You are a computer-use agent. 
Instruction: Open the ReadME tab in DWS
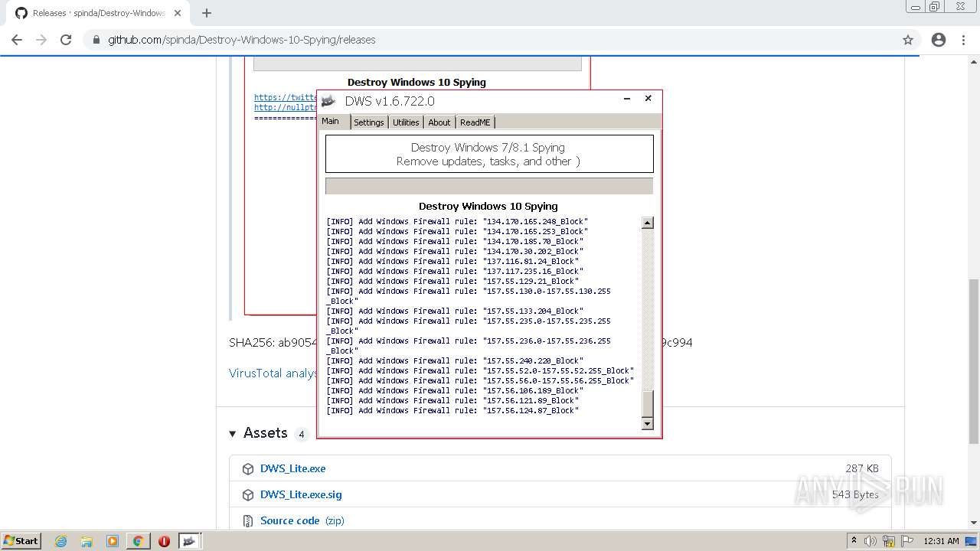click(x=475, y=122)
